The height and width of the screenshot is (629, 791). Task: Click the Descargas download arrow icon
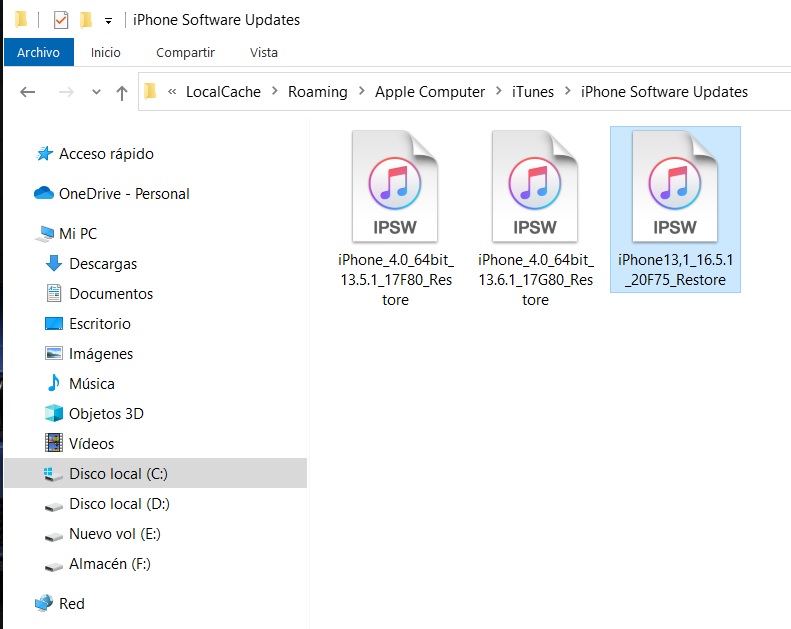coord(54,263)
